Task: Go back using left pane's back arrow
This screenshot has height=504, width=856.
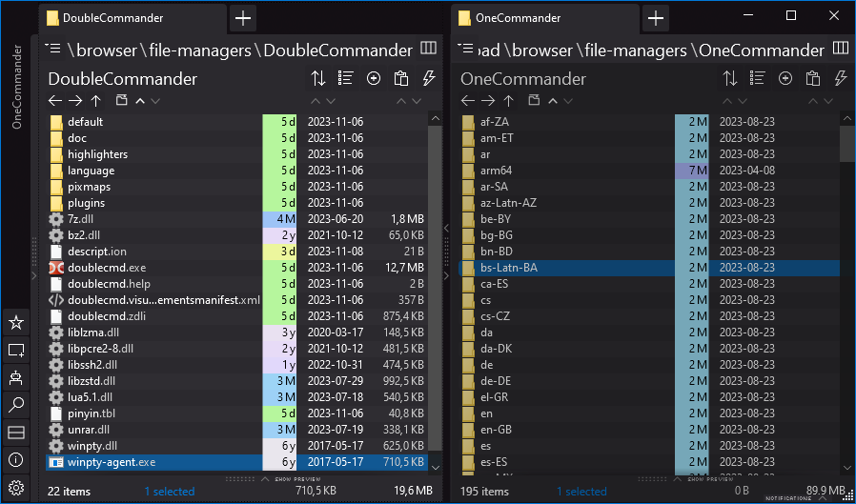Action: tap(54, 100)
